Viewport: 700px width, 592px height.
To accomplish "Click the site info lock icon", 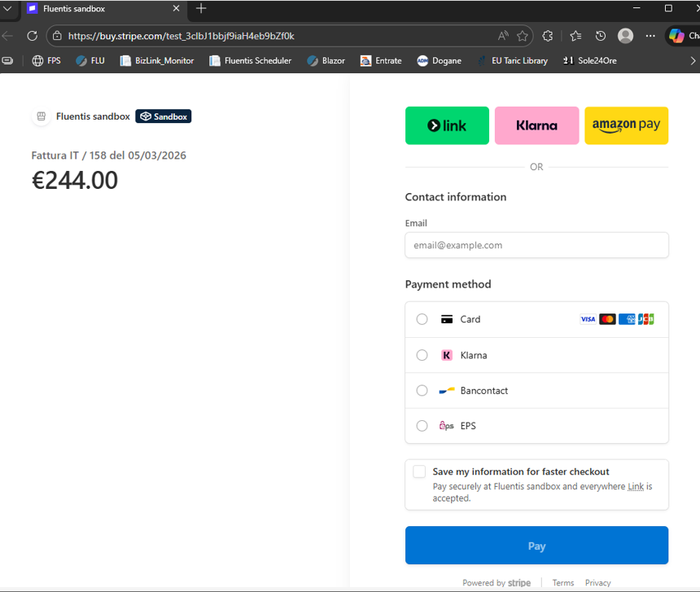I will (x=57, y=36).
